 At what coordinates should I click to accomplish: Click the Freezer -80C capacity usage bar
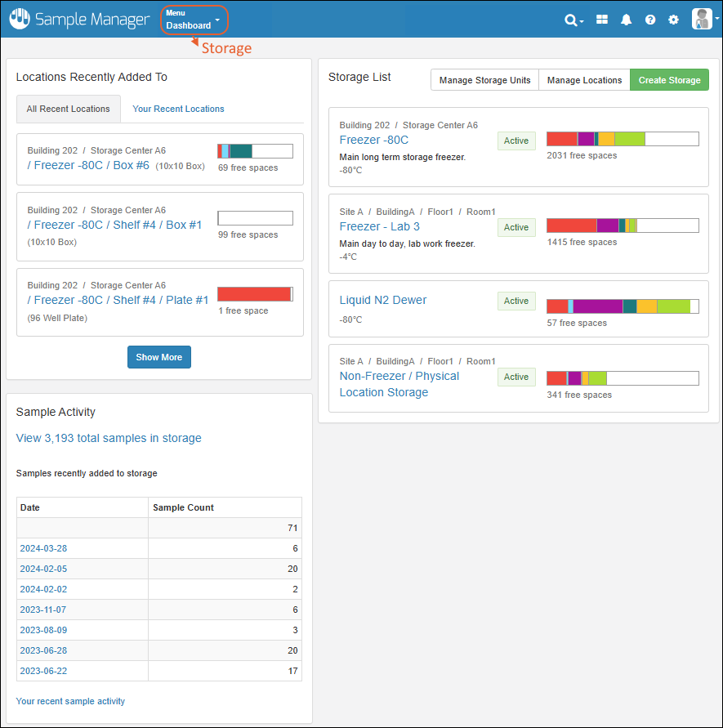click(x=622, y=139)
